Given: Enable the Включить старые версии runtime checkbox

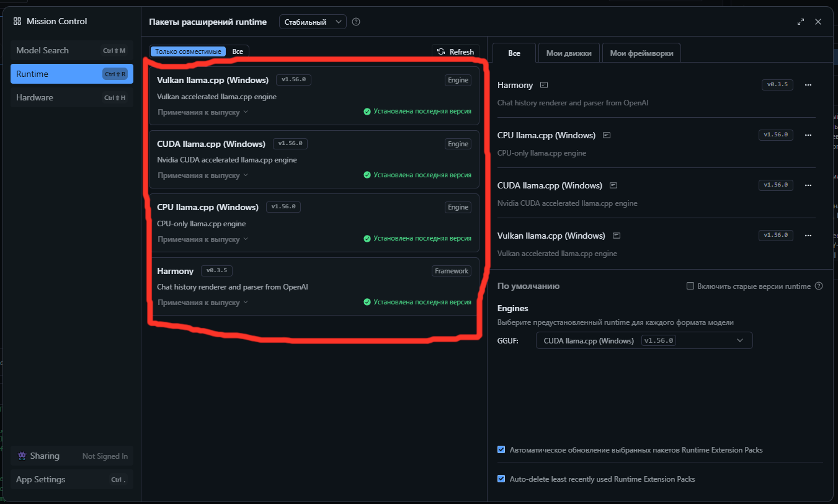Looking at the screenshot, I should (x=690, y=286).
